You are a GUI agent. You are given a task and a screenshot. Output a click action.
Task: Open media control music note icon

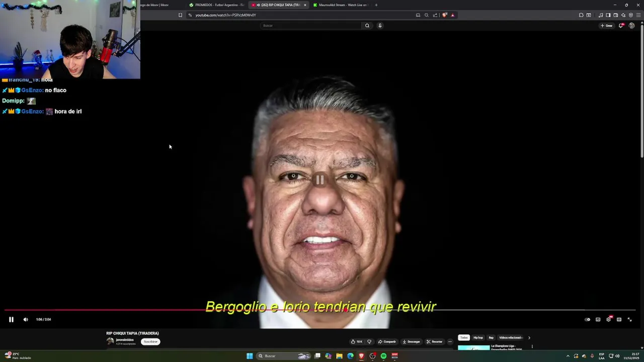coord(601,15)
